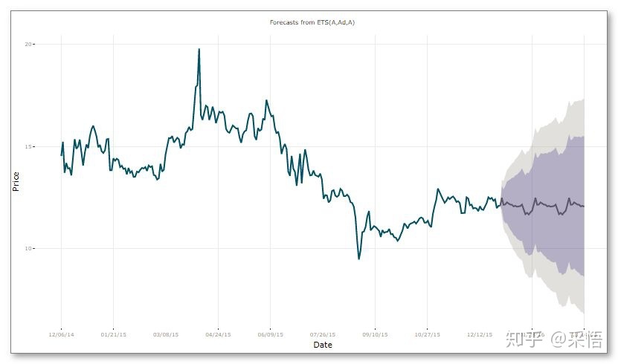The height and width of the screenshot is (364, 618).
Task: Click the 知乎 watermark text
Action: pos(524,339)
